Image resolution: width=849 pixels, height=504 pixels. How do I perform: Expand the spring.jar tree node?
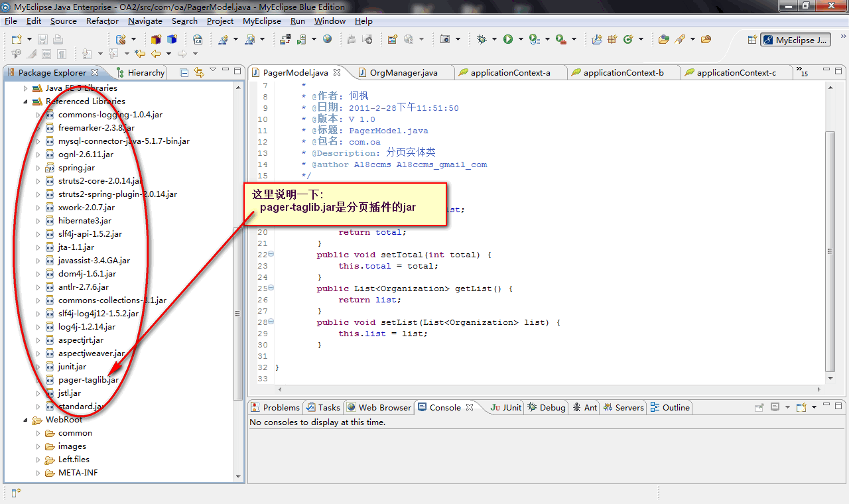tap(38, 168)
